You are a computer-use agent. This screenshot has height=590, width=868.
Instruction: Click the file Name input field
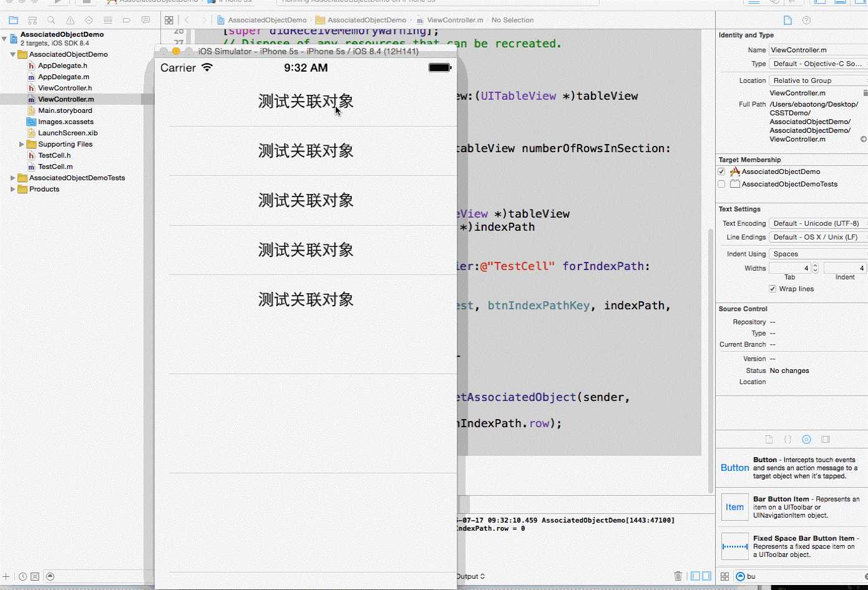point(818,50)
